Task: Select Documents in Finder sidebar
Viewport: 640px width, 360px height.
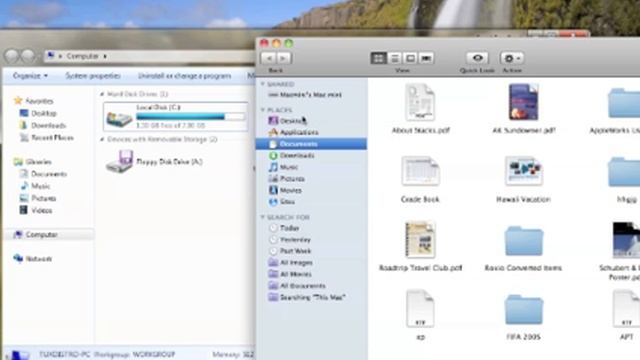Action: 311,144
